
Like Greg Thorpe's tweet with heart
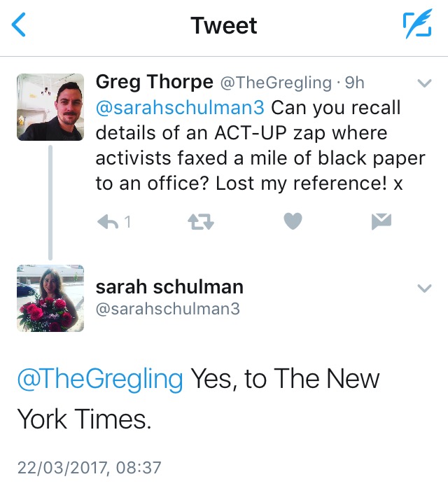pos(293,222)
